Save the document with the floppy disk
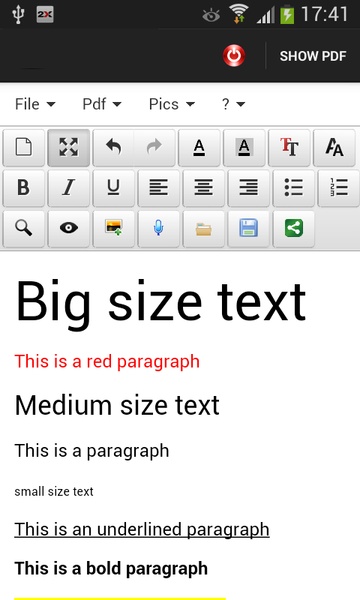This screenshot has width=360, height=600. coord(249,228)
